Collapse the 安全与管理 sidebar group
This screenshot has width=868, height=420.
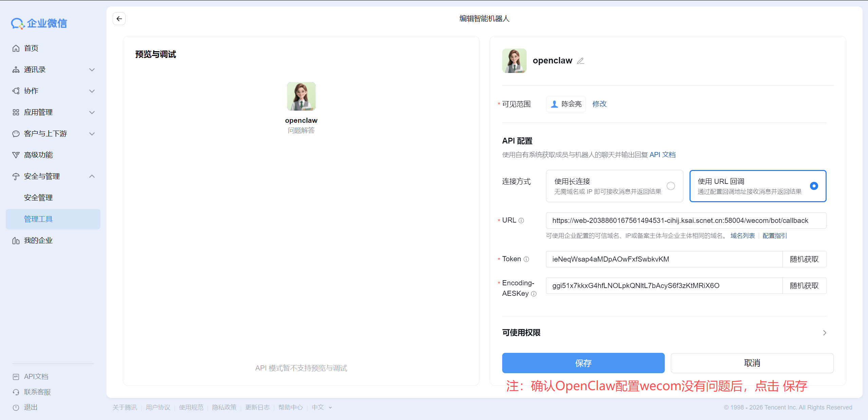(x=92, y=176)
